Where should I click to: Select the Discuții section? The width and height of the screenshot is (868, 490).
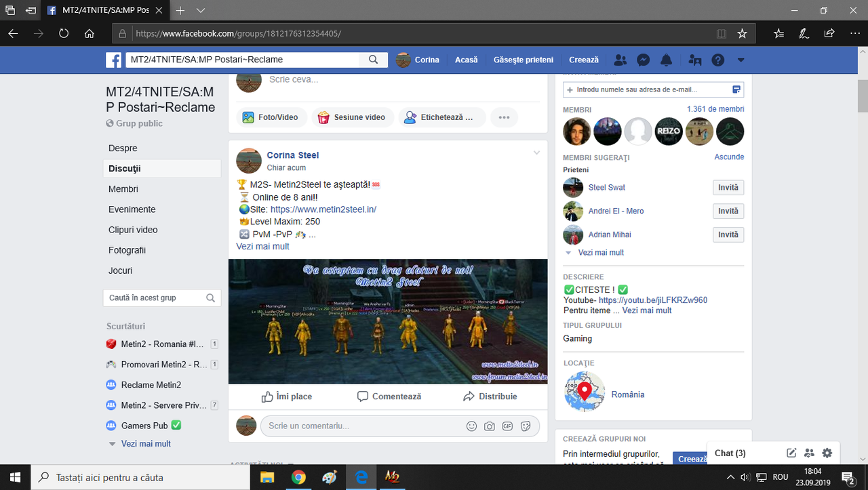(162, 169)
